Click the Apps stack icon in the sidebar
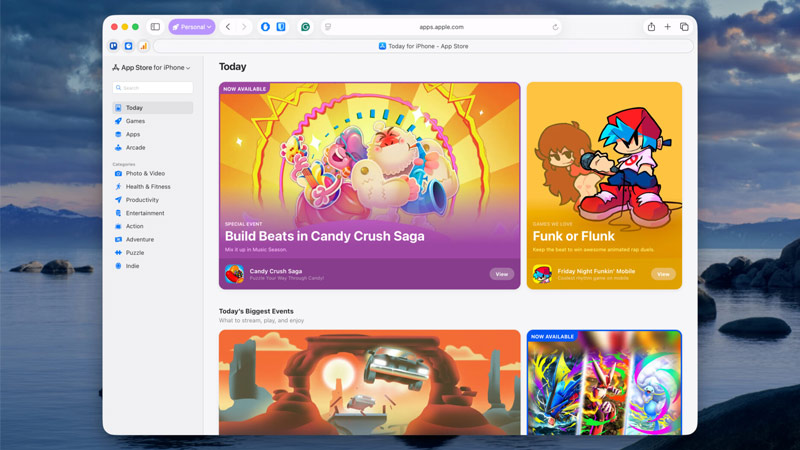 pos(118,134)
